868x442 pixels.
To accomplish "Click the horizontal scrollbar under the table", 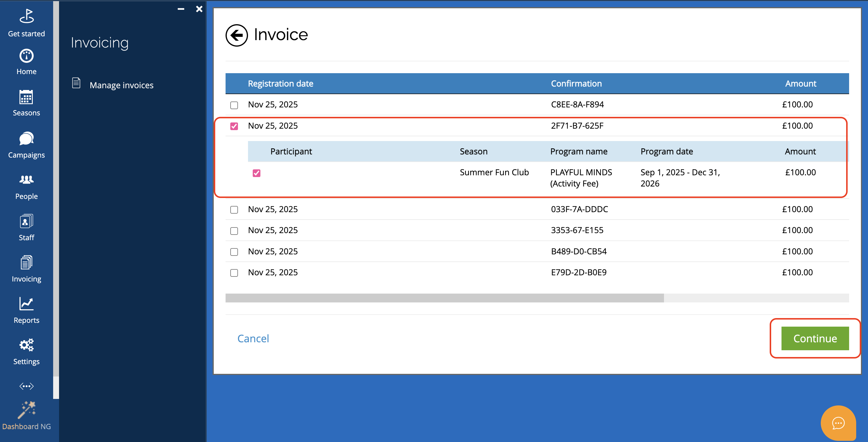I will pos(444,298).
